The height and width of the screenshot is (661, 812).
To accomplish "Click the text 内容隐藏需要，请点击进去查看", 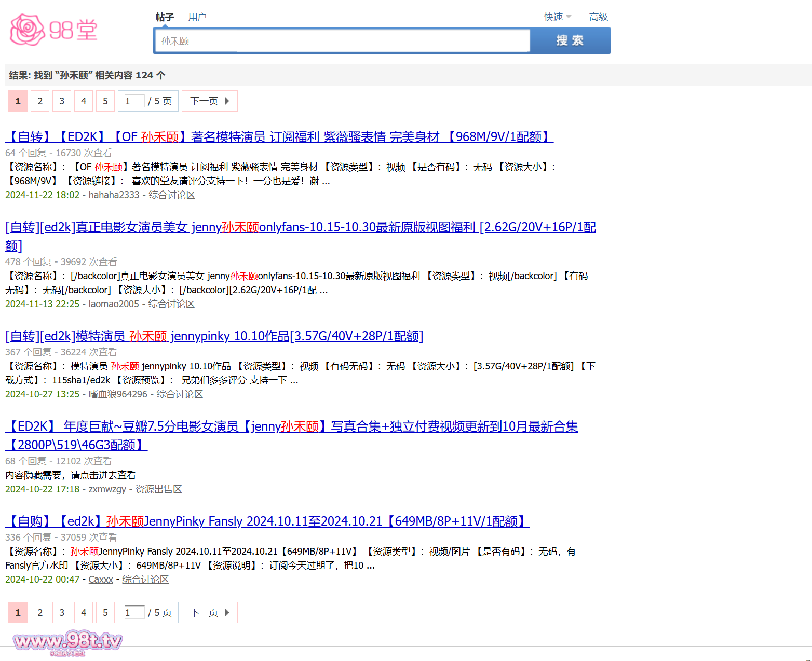I will coord(71,475).
